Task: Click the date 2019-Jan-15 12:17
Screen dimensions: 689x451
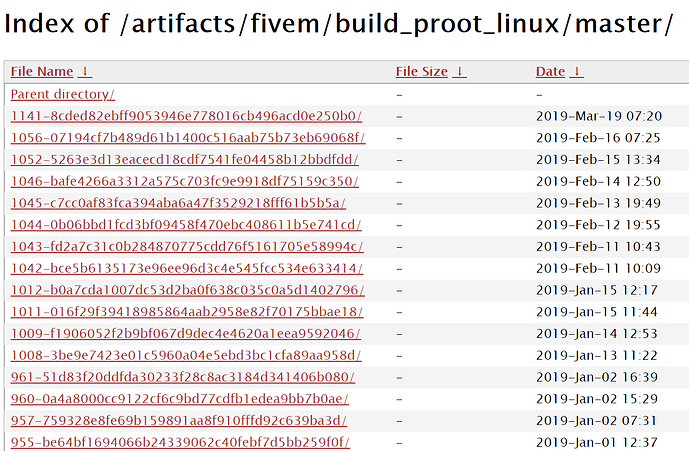Action: click(x=597, y=290)
